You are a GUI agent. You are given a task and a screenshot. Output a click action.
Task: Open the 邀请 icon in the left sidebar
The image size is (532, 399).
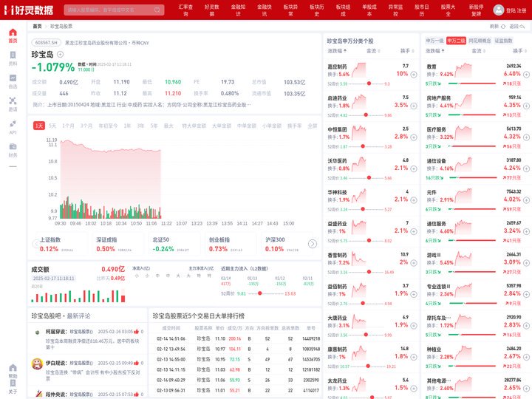(x=13, y=100)
